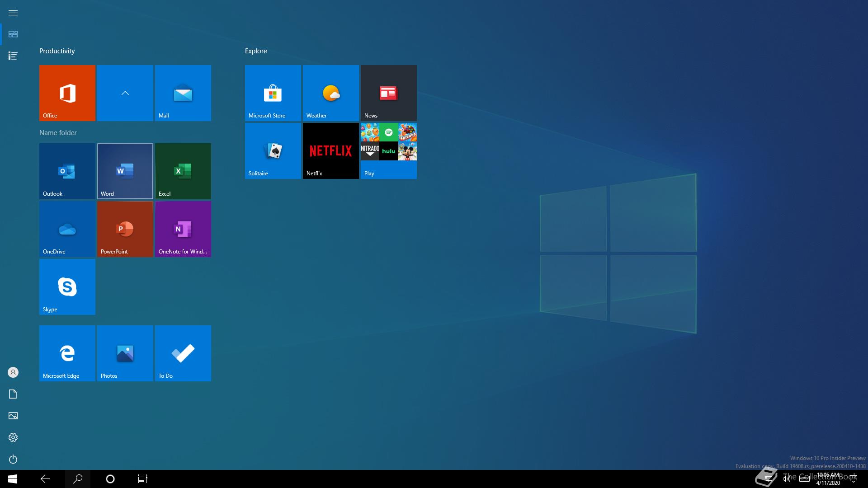This screenshot has height=488, width=868.
Task: Switch to All apps list view
Action: pyautogui.click(x=13, y=56)
